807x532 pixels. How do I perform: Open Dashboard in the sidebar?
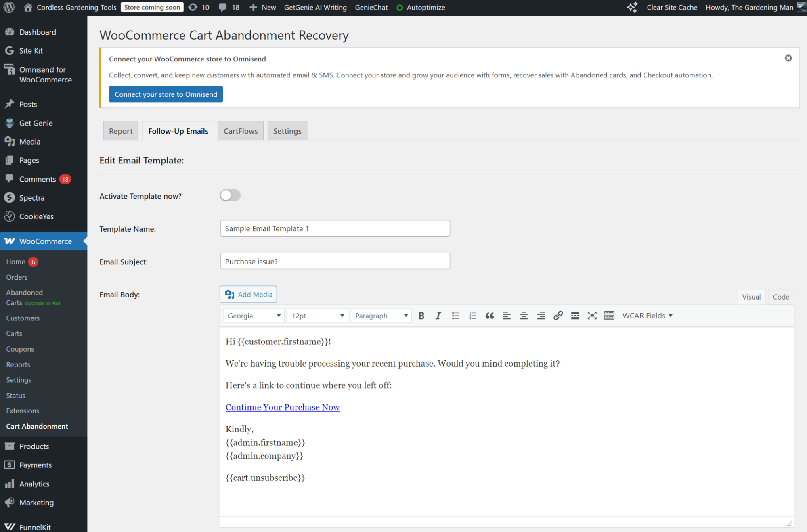[38, 32]
